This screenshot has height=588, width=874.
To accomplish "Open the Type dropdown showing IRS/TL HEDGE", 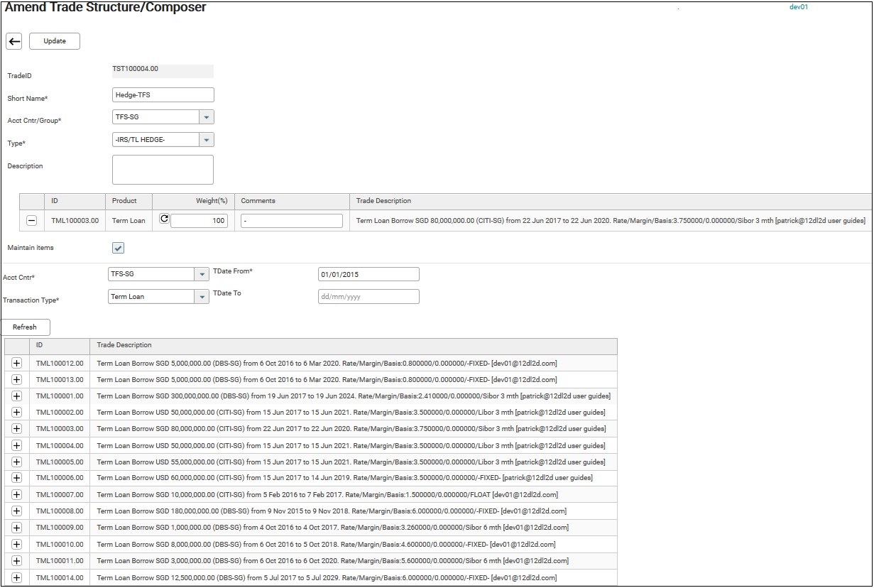I will click(x=206, y=140).
